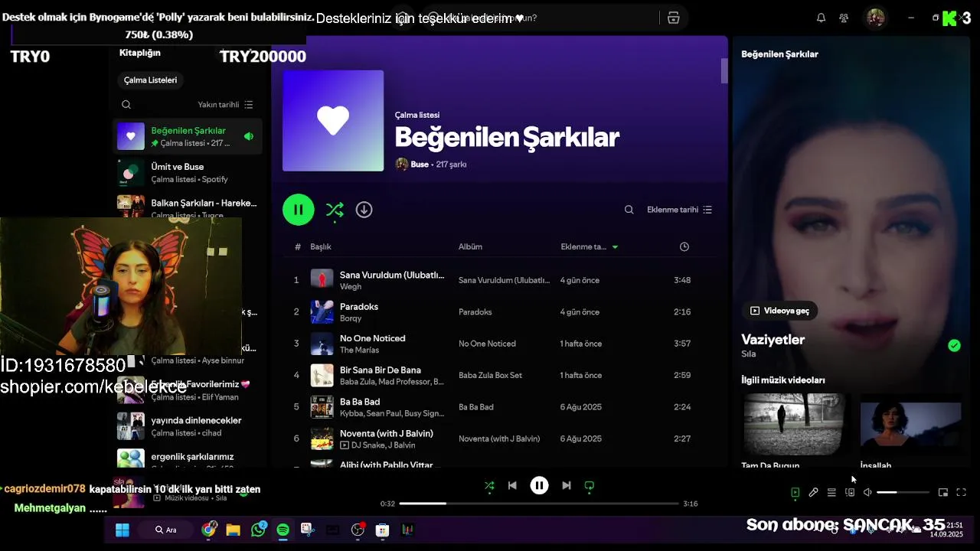This screenshot has height=551, width=980.
Task: Open WhatsApp from the taskbar
Action: (x=258, y=530)
